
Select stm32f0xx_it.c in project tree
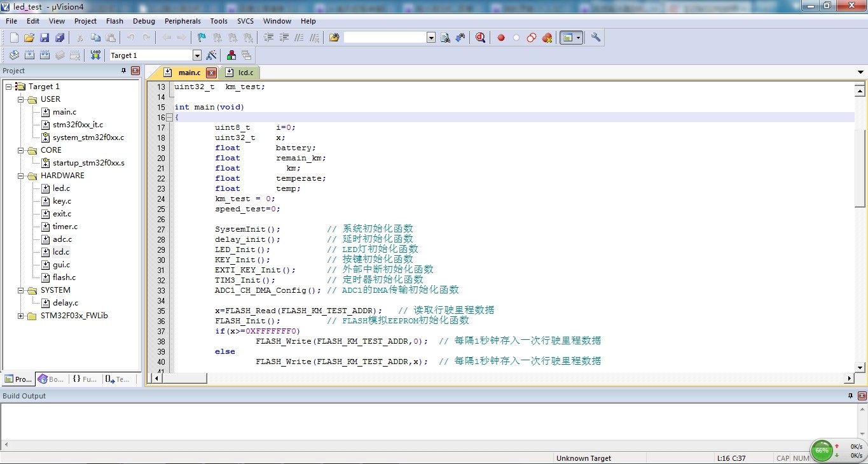point(78,125)
